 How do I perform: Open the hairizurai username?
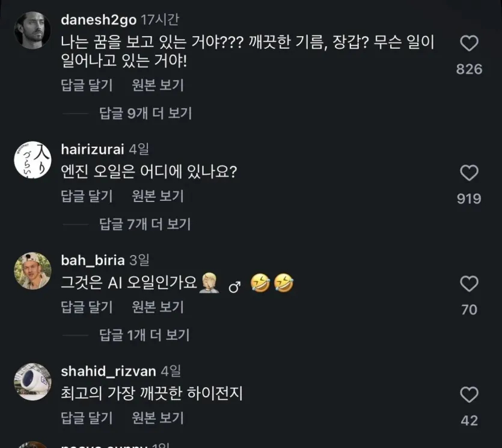click(93, 149)
